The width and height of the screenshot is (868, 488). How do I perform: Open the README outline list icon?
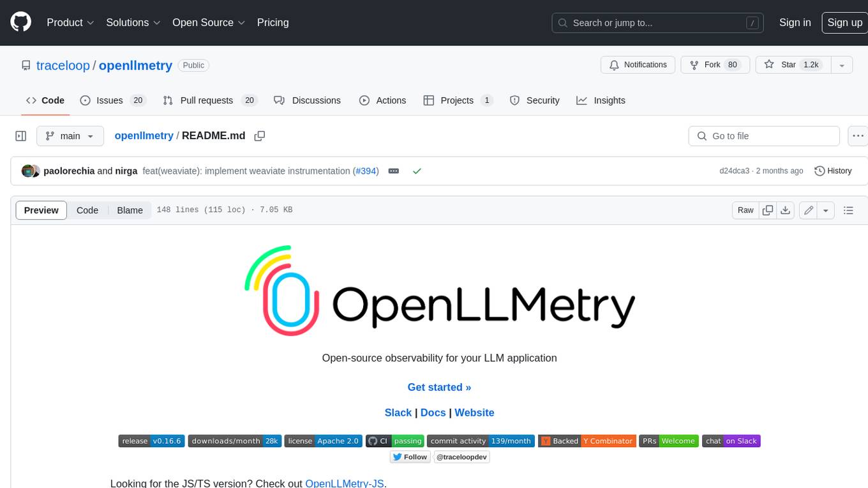[x=848, y=210]
